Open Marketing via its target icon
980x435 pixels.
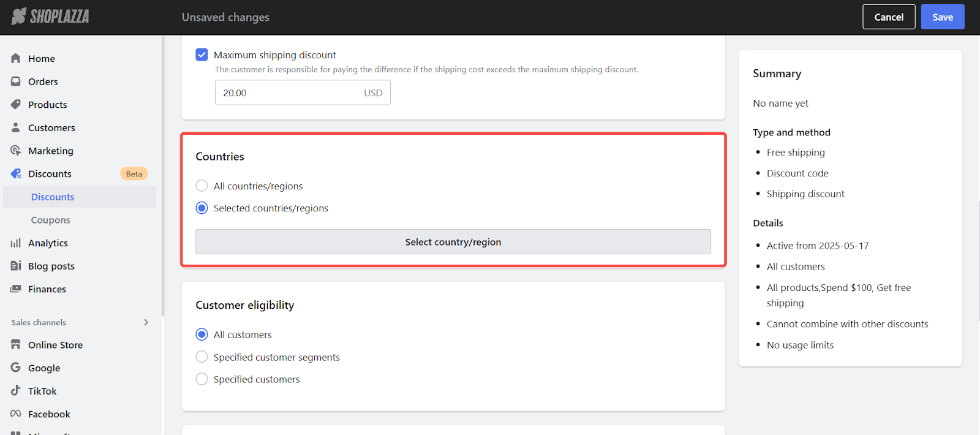(16, 151)
